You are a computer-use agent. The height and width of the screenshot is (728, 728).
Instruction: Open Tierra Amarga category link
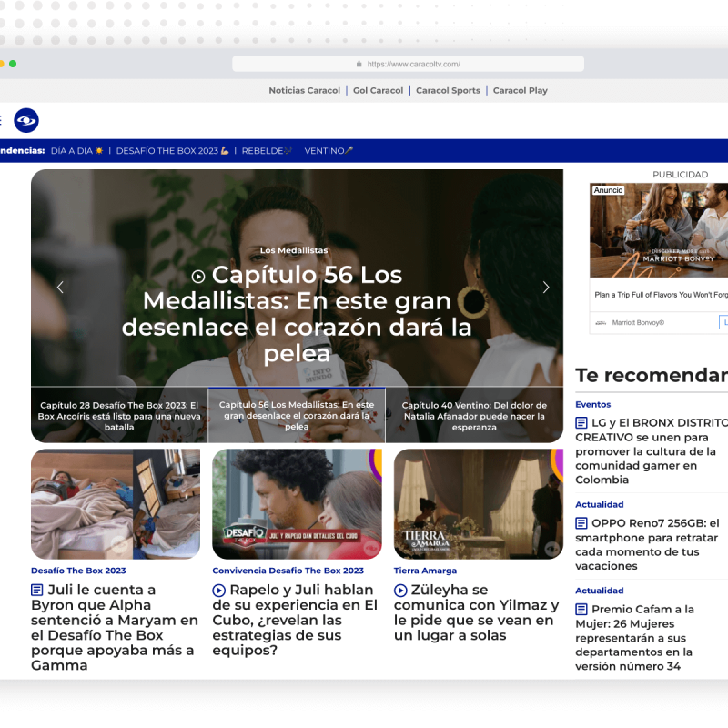click(x=425, y=571)
